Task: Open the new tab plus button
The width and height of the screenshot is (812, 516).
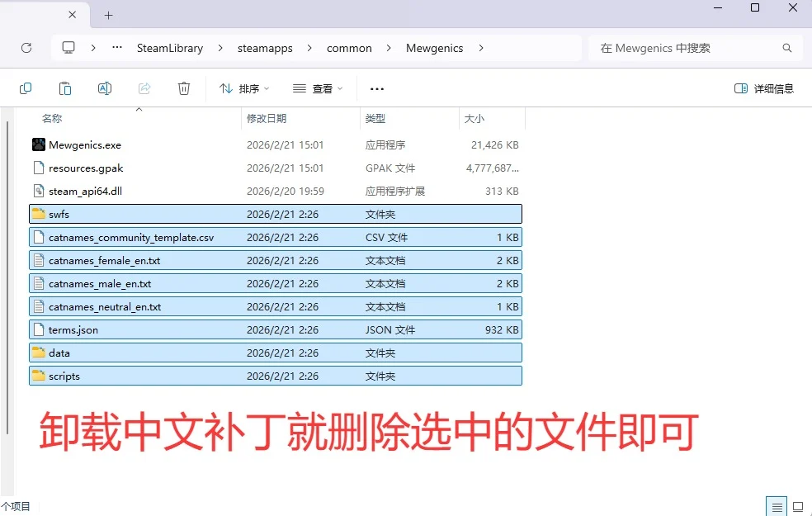Action: [108, 15]
